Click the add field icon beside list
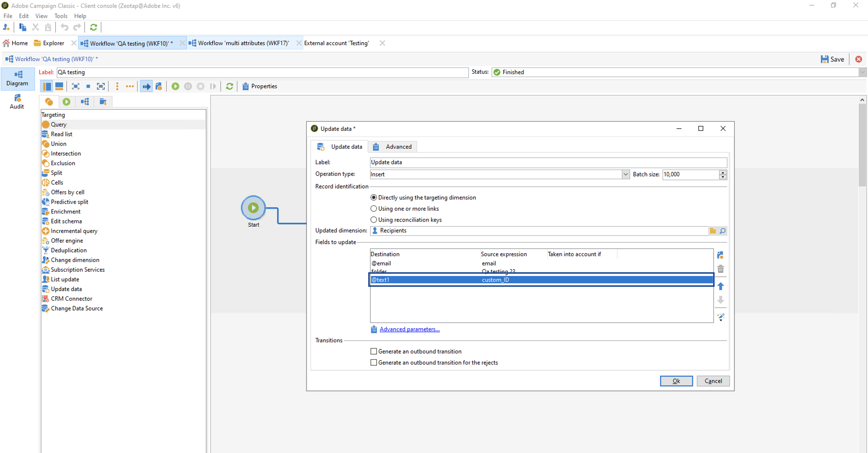Image resolution: width=868 pixels, height=453 pixels. tap(721, 255)
